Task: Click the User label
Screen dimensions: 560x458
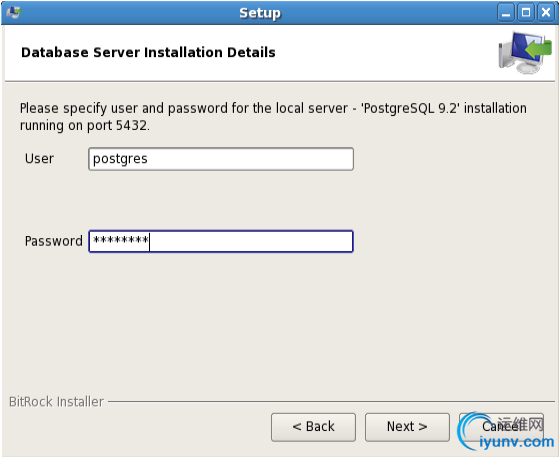Action: (39, 159)
